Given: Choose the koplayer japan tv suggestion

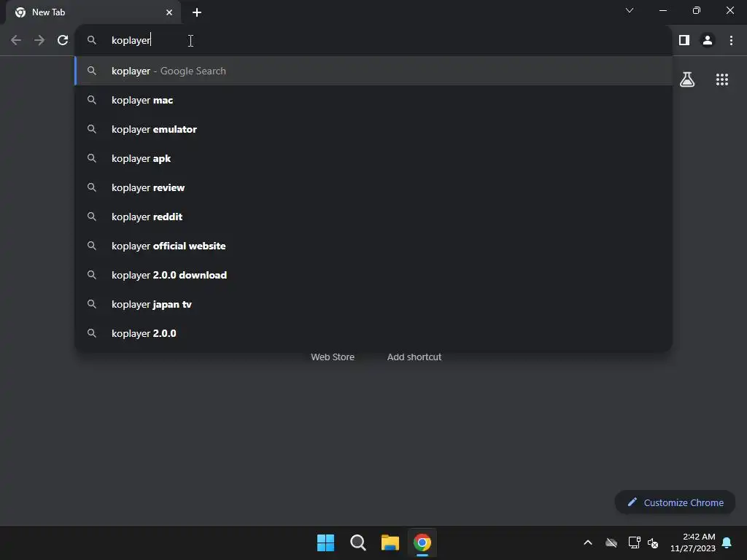Looking at the screenshot, I should tap(374, 304).
